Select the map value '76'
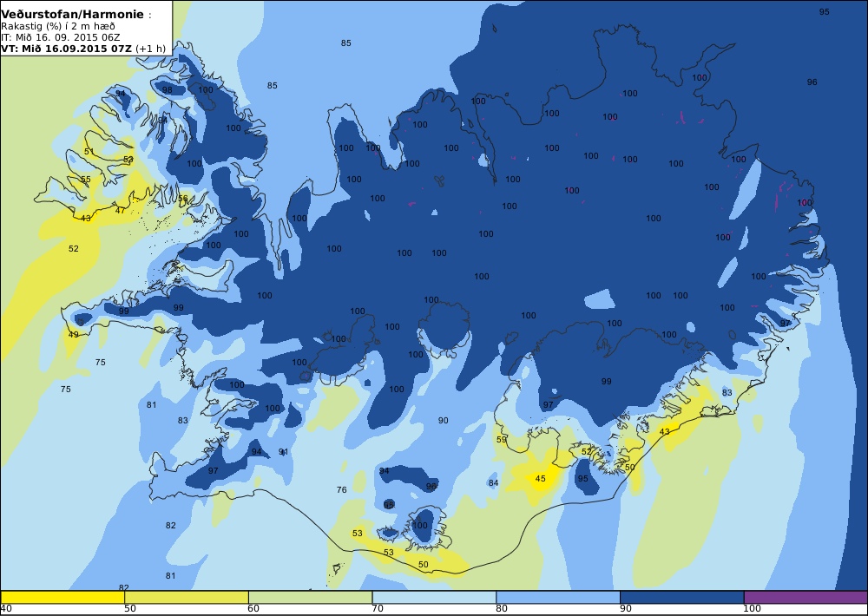Screen dimensions: 868x616 tap(341, 490)
